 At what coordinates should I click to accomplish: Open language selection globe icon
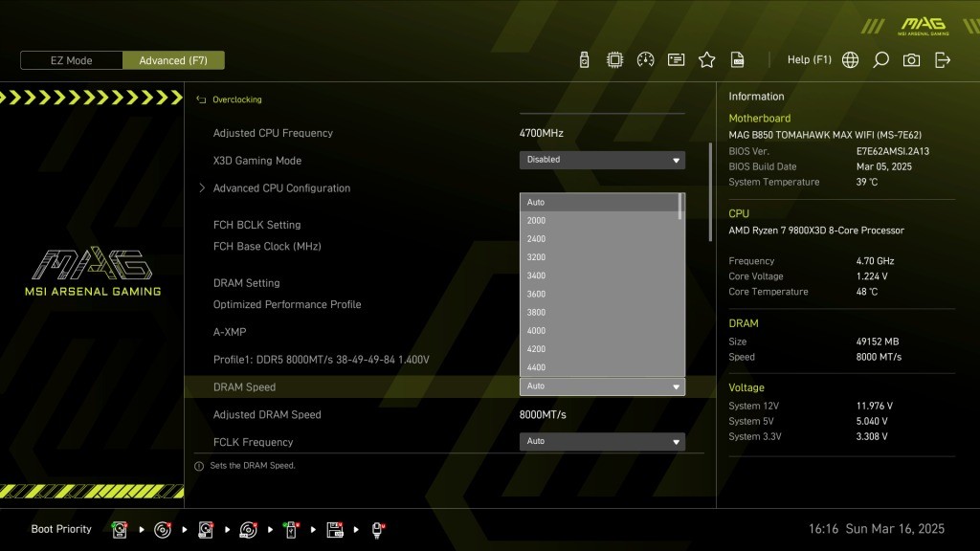[x=850, y=60]
